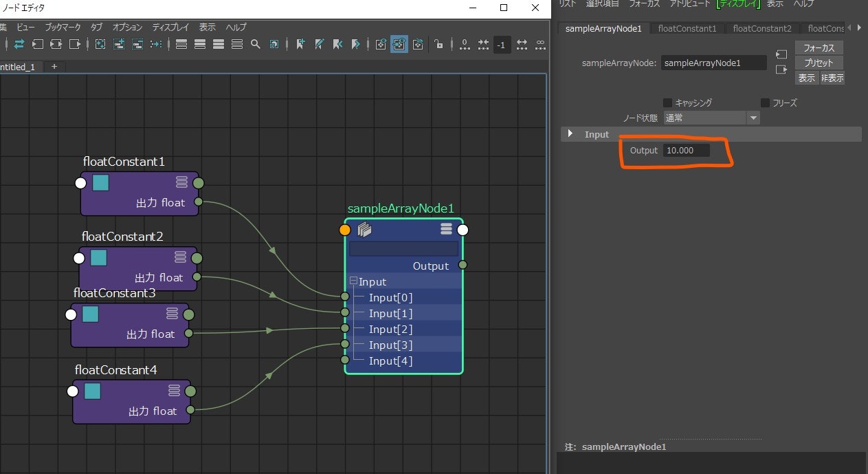Click the -1 value box in toolbar
868x474 pixels.
click(x=501, y=45)
